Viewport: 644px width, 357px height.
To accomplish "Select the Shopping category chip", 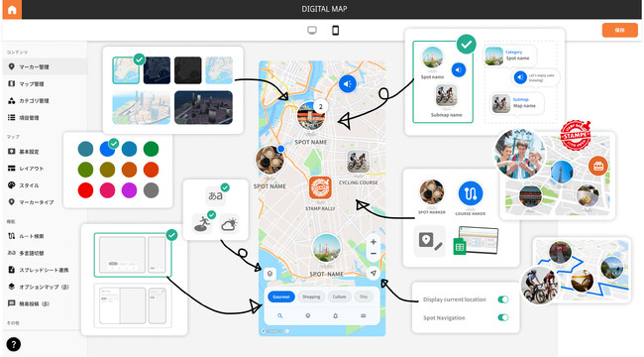I will (311, 297).
